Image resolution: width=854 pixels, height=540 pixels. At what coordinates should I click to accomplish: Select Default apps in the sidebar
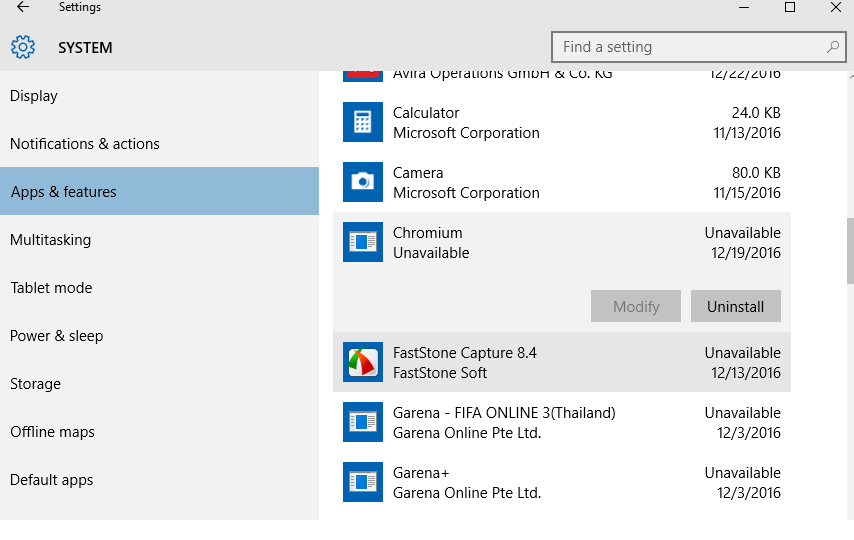(x=52, y=480)
